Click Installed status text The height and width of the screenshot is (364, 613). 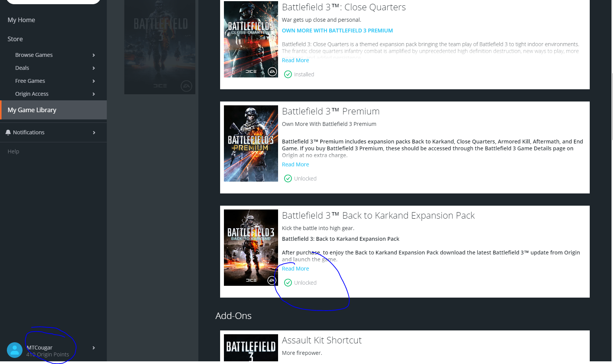coord(304,74)
